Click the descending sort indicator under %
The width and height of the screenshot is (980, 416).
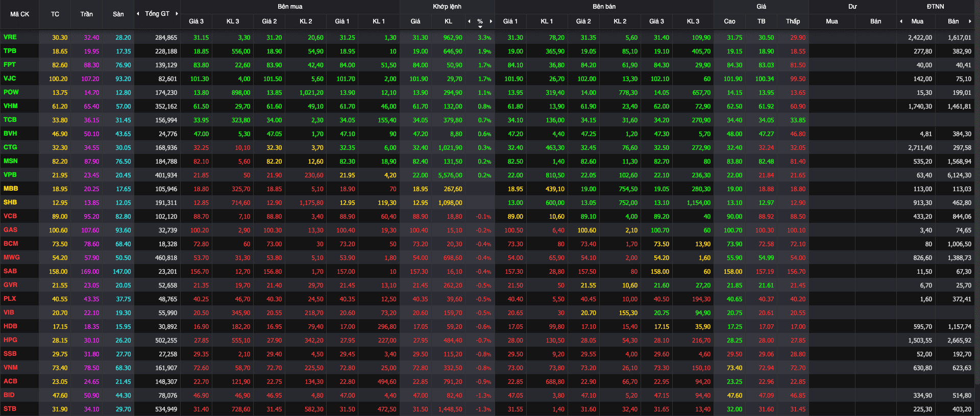(480, 27)
